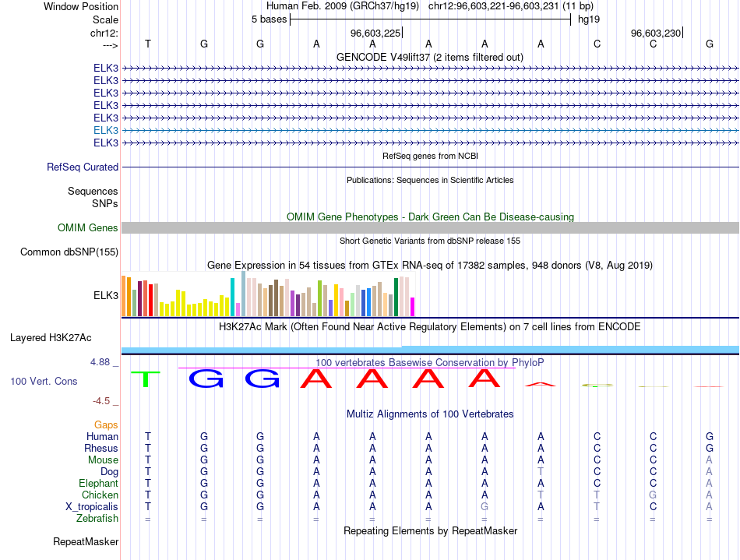Click the 'OMIM Genes' label
This screenshot has width=740, height=560.
[x=88, y=228]
